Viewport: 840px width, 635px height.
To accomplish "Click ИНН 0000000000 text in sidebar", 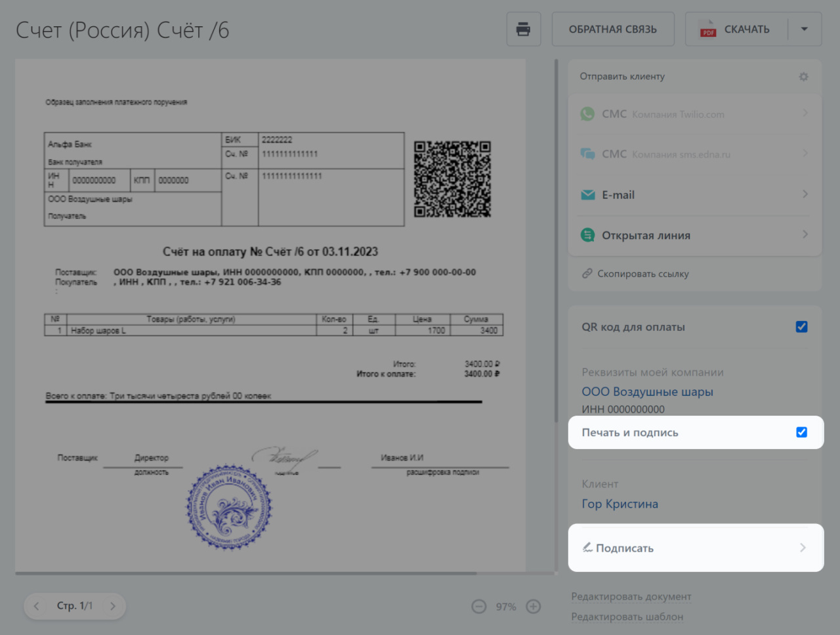I will (623, 410).
